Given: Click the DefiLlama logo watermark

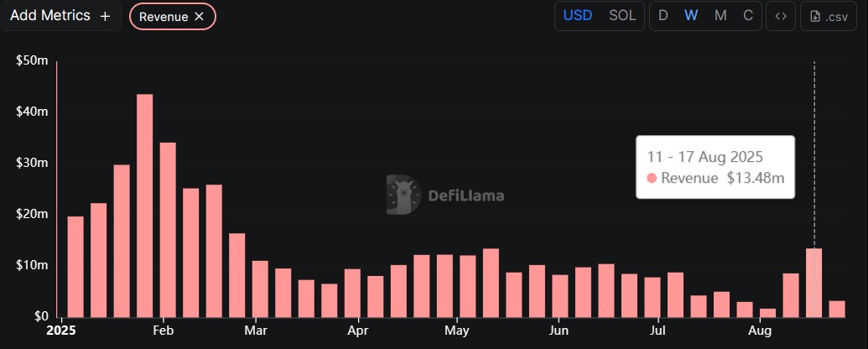Looking at the screenshot, I should [x=445, y=195].
